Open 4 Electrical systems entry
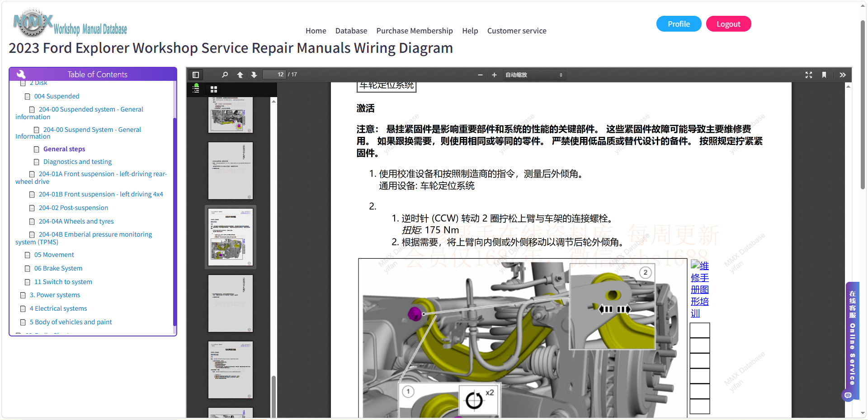This screenshot has width=868, height=420. (x=58, y=308)
